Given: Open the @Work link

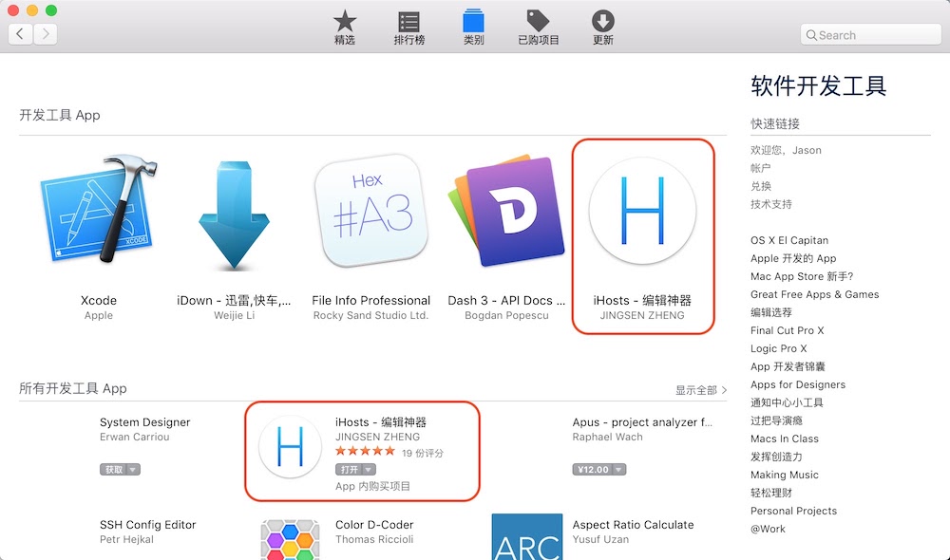Looking at the screenshot, I should click(x=767, y=529).
